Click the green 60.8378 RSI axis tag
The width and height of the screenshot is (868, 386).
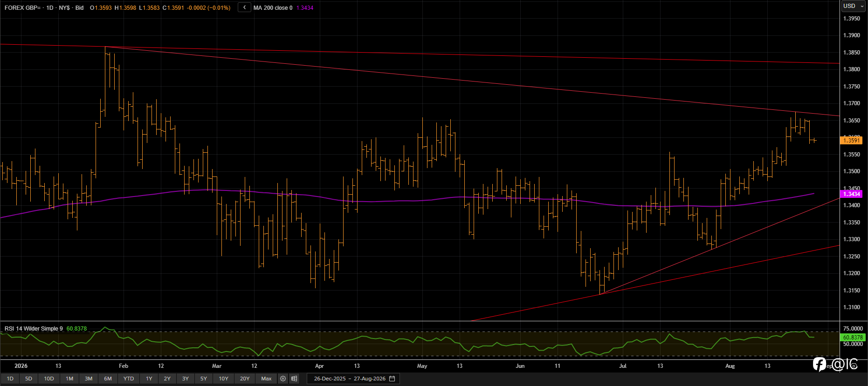(853, 338)
